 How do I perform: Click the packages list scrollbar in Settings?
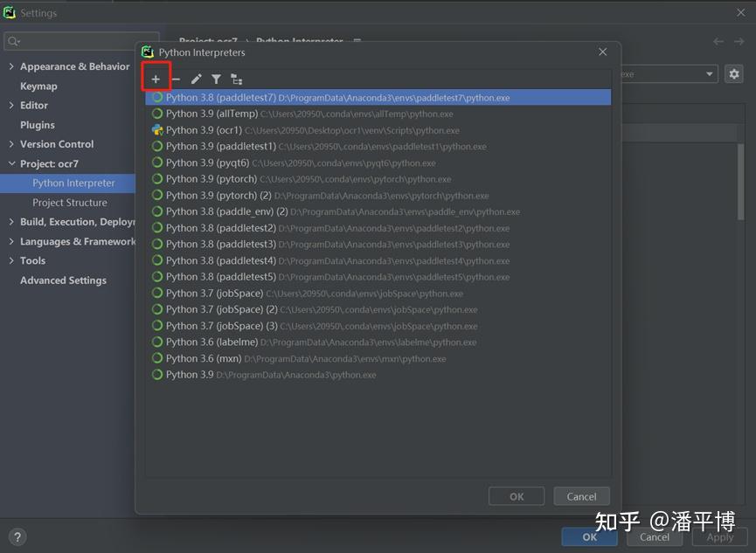(x=740, y=183)
